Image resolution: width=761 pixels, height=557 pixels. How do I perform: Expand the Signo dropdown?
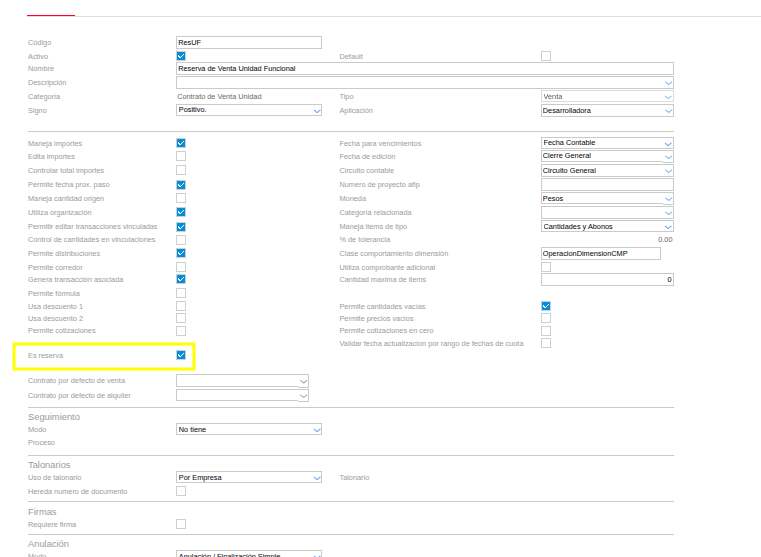point(248,110)
